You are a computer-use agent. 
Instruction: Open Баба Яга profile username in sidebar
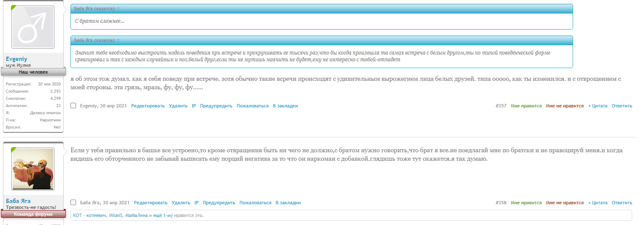point(18,201)
